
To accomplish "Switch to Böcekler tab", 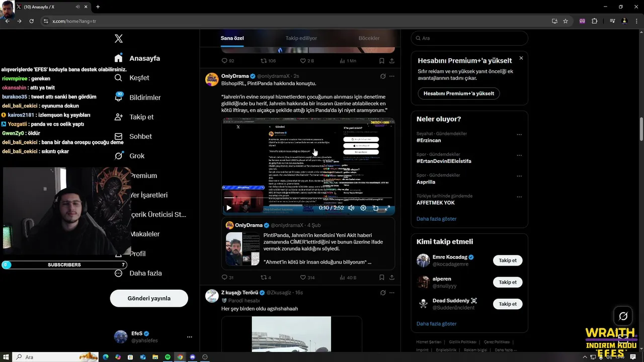I will pos(369,38).
